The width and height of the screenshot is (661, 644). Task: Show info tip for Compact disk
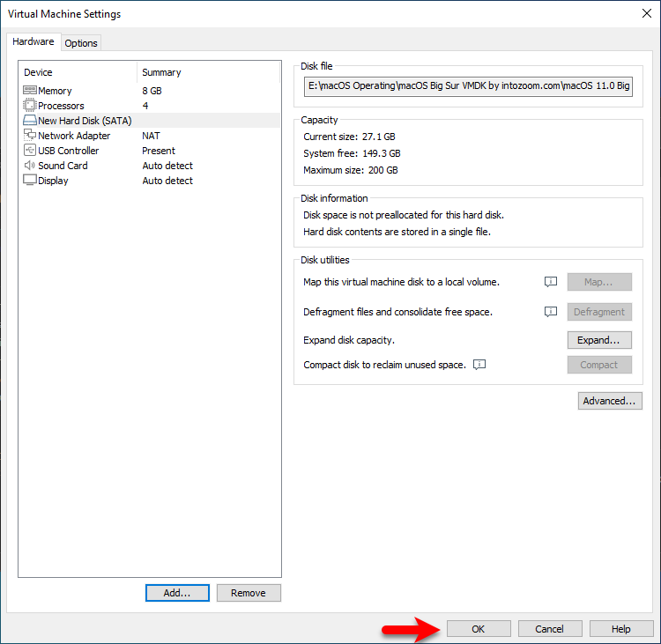coord(479,365)
